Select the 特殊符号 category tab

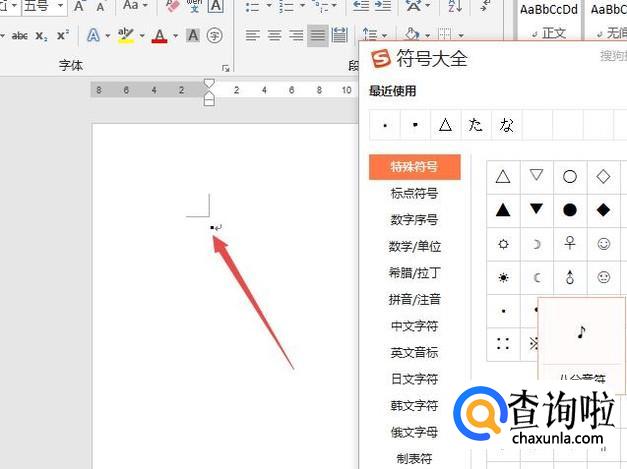click(x=414, y=166)
